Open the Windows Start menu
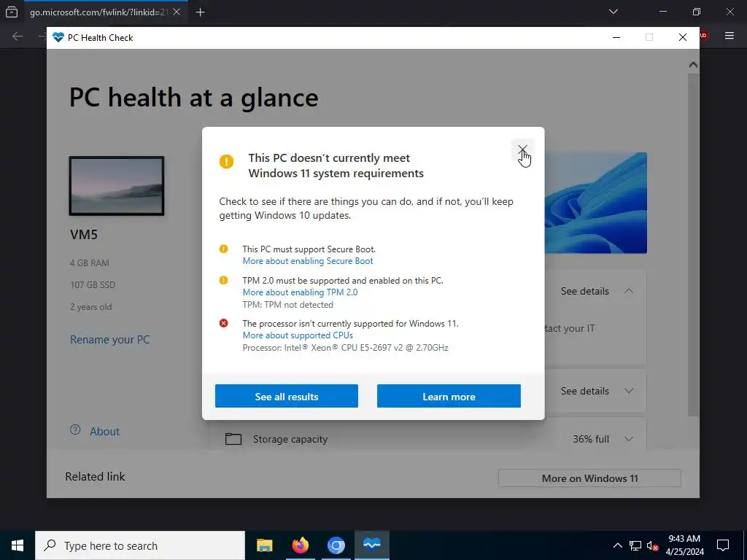Screen dimensions: 747x560 tap(18, 545)
